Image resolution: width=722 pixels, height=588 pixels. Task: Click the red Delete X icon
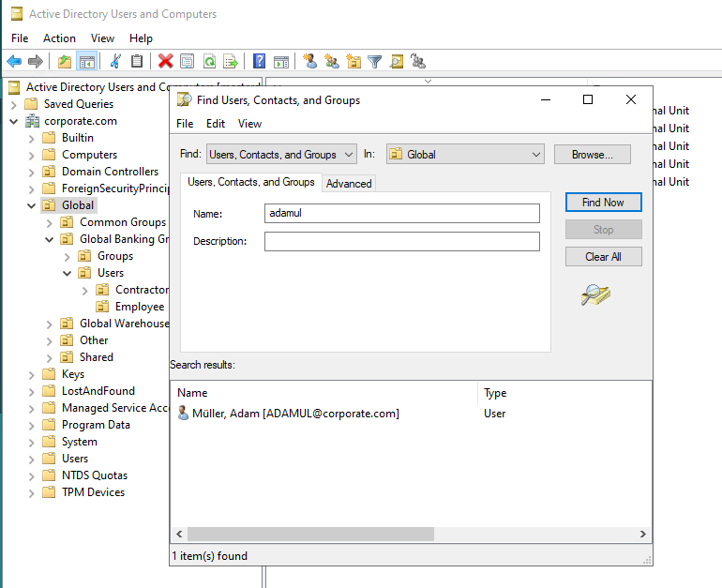click(165, 61)
